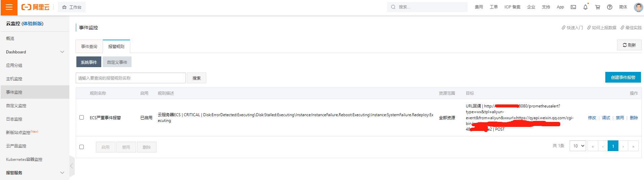Click 禁用 link in the rule row
The width and height of the screenshot is (644, 180).
[x=620, y=118]
